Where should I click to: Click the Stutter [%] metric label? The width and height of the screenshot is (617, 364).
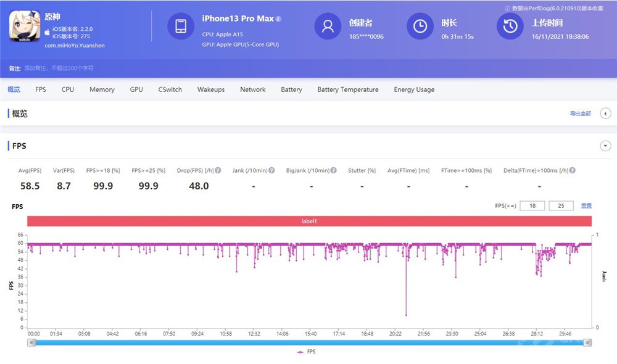pos(362,170)
